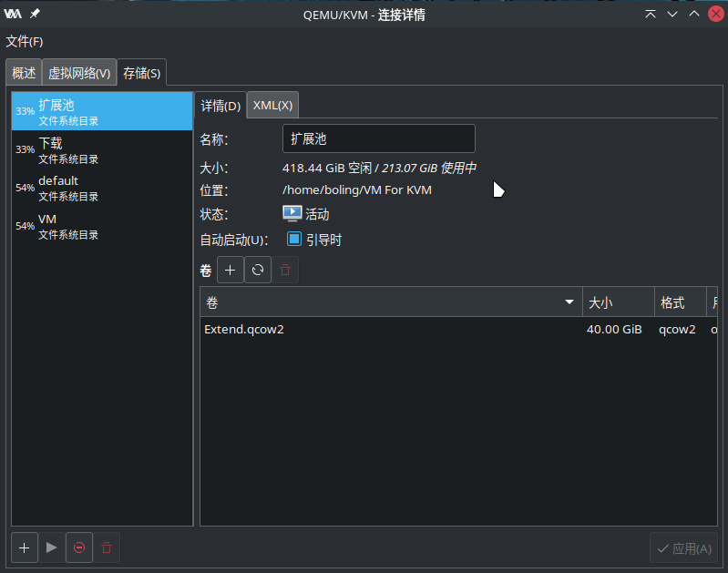The image size is (728, 573).
Task: Click the 应用(A) apply button
Action: coord(683,548)
